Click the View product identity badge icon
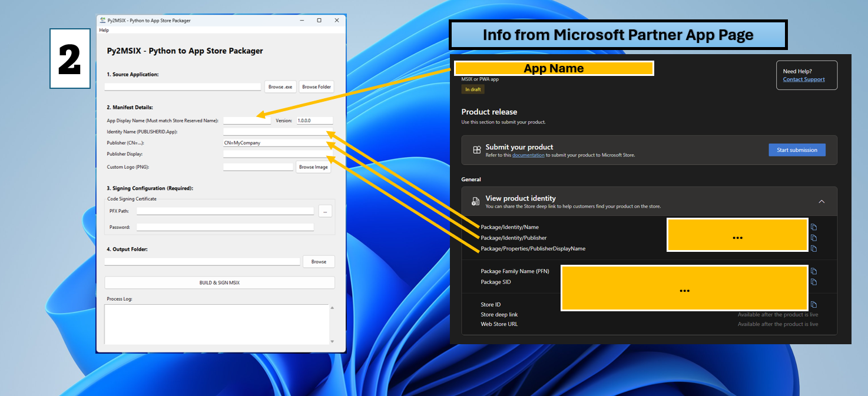Image resolution: width=868 pixels, height=396 pixels. (475, 201)
